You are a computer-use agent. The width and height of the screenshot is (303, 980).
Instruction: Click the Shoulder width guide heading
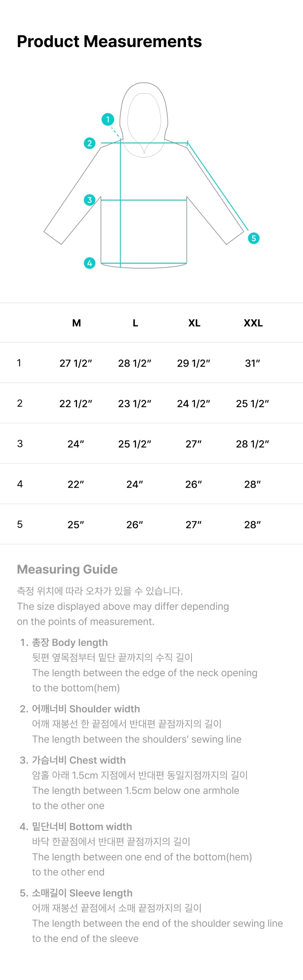click(86, 709)
